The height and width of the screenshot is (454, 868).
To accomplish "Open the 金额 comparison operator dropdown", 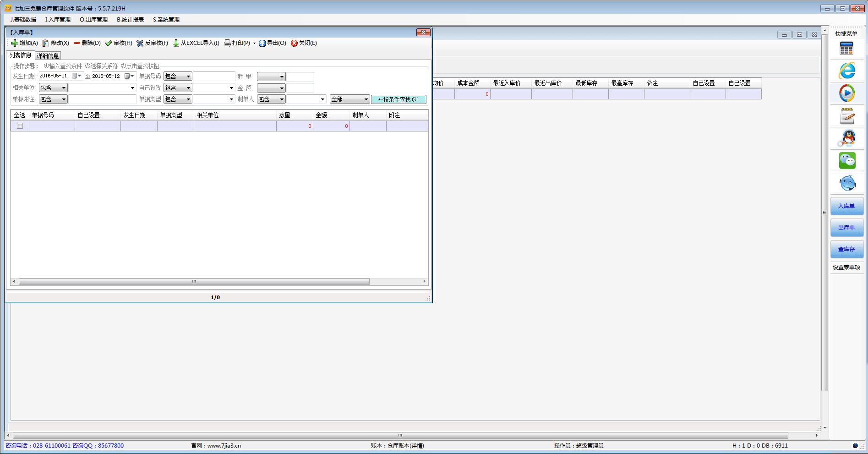I will 271,88.
